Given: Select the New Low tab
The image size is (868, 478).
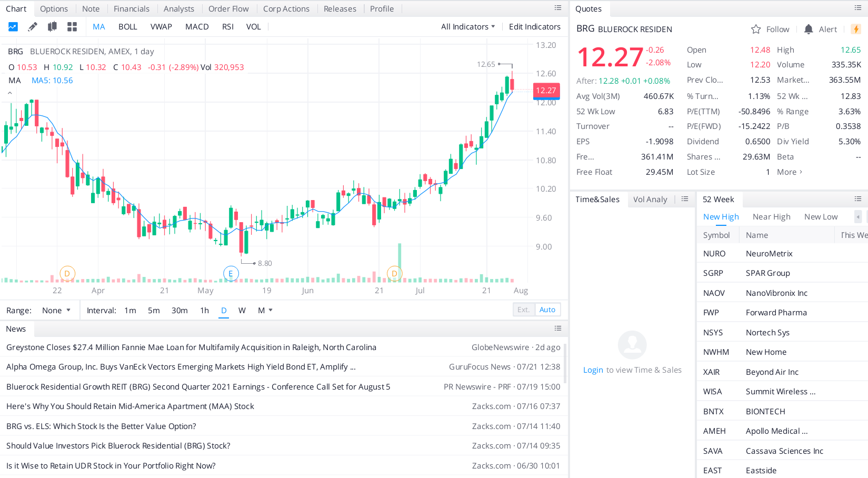Looking at the screenshot, I should [821, 217].
